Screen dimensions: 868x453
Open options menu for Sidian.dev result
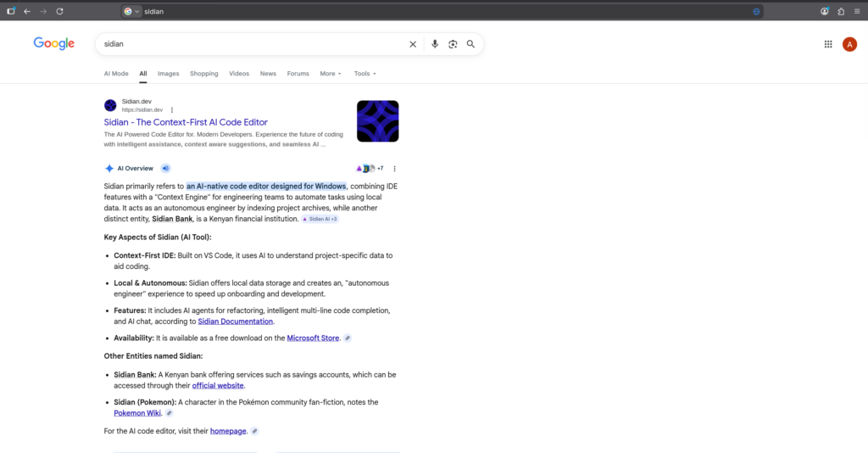tap(171, 110)
